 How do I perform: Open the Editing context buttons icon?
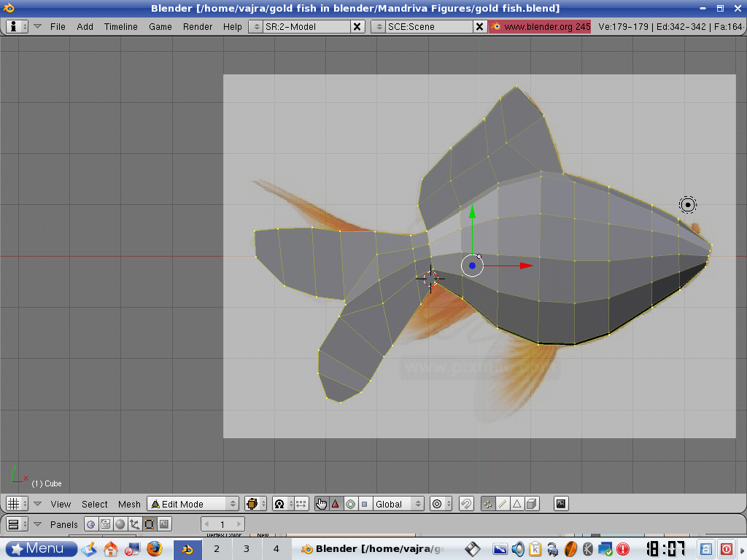(150, 524)
